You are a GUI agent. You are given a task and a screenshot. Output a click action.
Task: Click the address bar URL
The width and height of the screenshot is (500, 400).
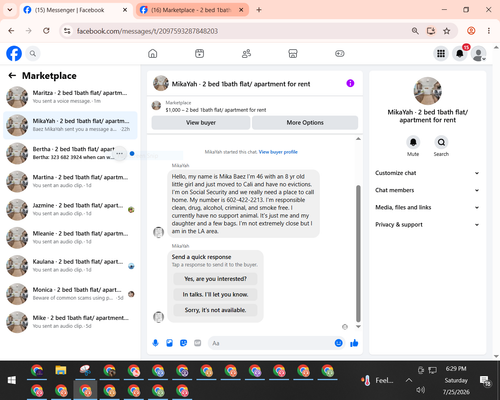[147, 31]
